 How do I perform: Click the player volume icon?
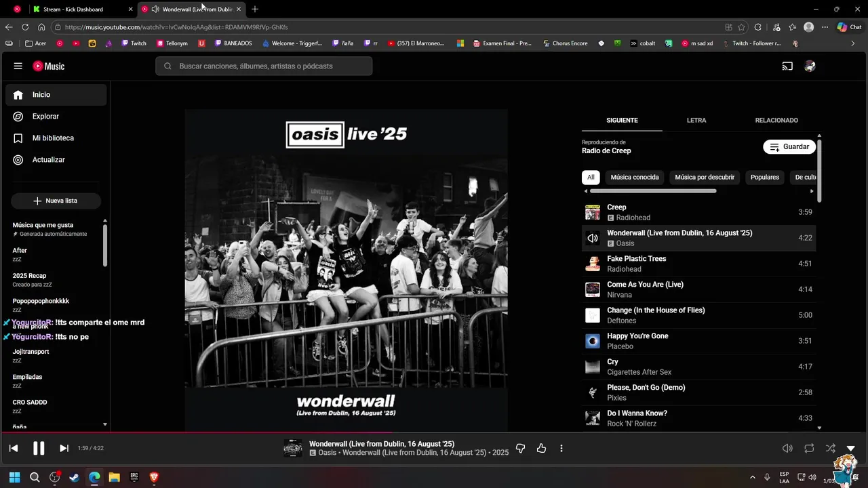point(787,448)
